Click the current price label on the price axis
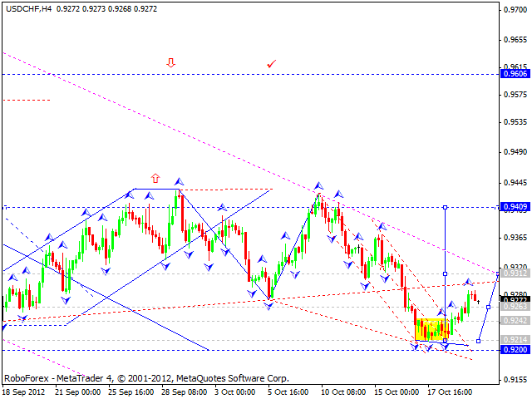Viewport: 532px width, 399px height. (515, 300)
